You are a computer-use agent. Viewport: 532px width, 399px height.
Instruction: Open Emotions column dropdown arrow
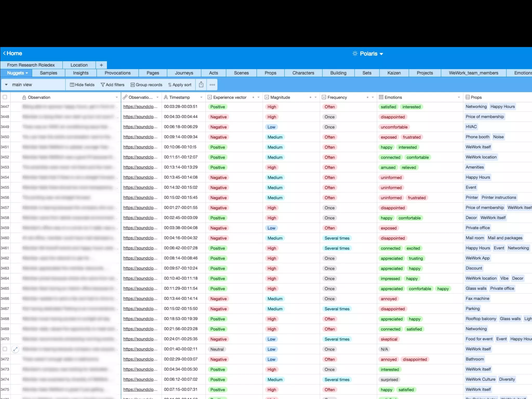pos(459,97)
